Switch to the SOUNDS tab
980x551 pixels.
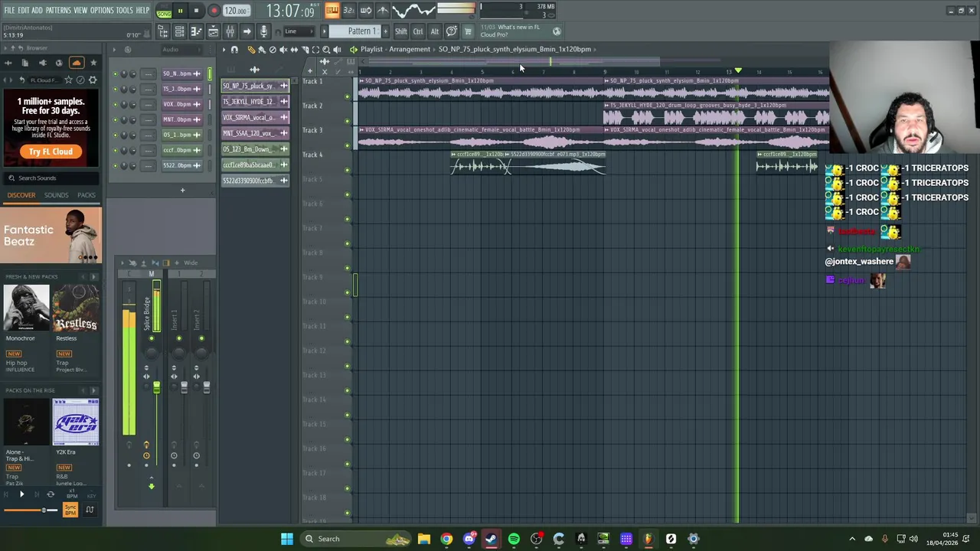coord(56,195)
